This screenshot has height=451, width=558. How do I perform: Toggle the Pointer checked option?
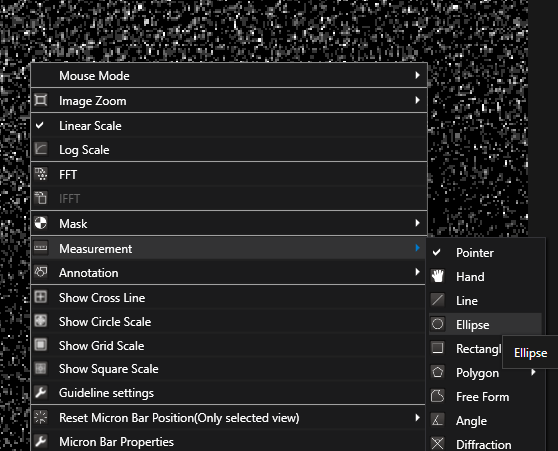[x=437, y=252]
